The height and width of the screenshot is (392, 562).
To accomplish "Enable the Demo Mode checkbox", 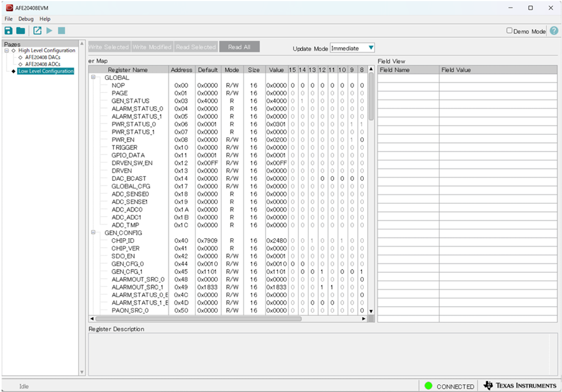I will (509, 31).
